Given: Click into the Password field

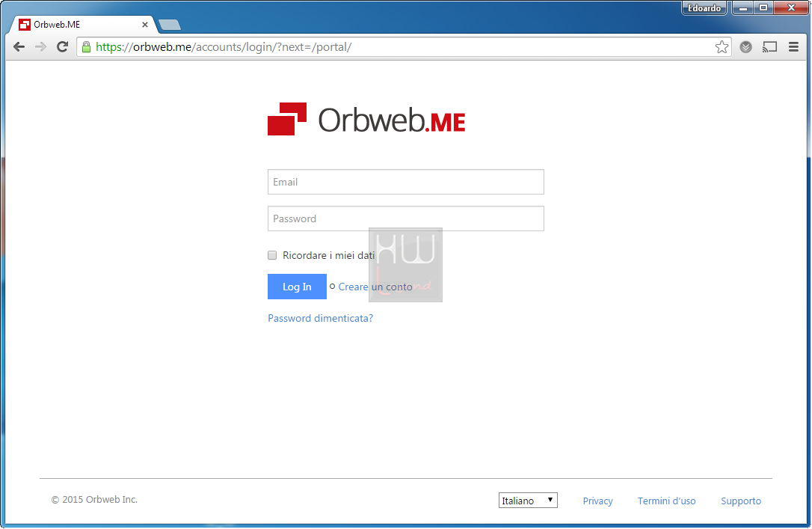Looking at the screenshot, I should 405,218.
